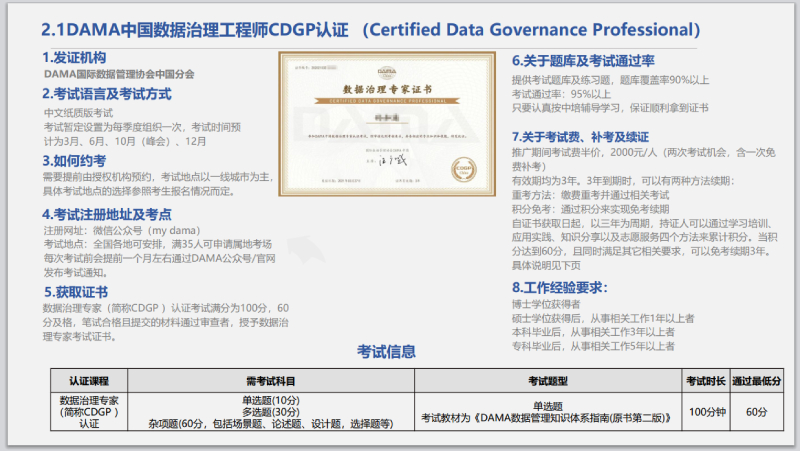
Task: Click the line '本科毕业后，从事相关工作3年以上者'
Action: 593,332
